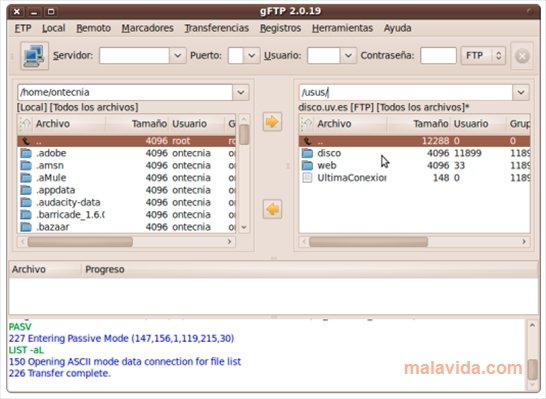Click the /home/ontecnia path field

(125, 93)
